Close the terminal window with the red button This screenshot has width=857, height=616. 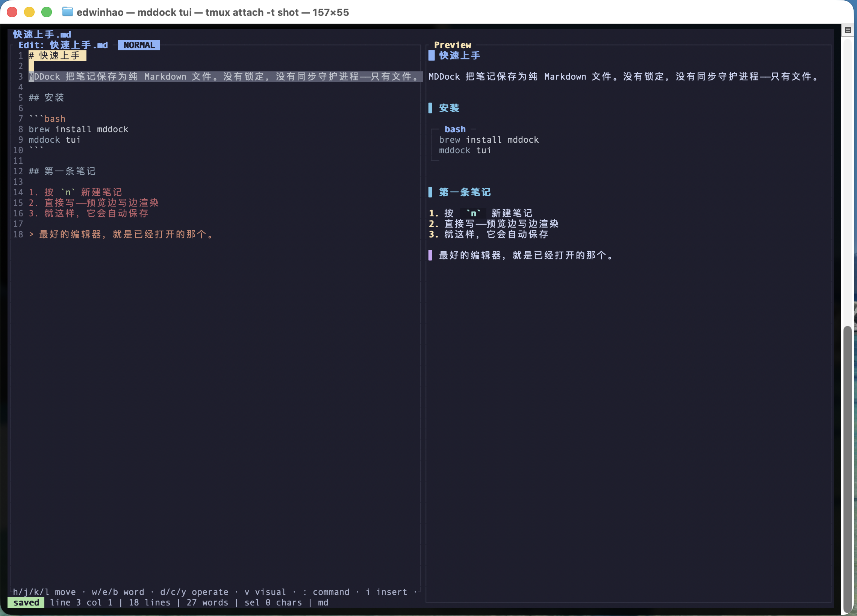(12, 12)
